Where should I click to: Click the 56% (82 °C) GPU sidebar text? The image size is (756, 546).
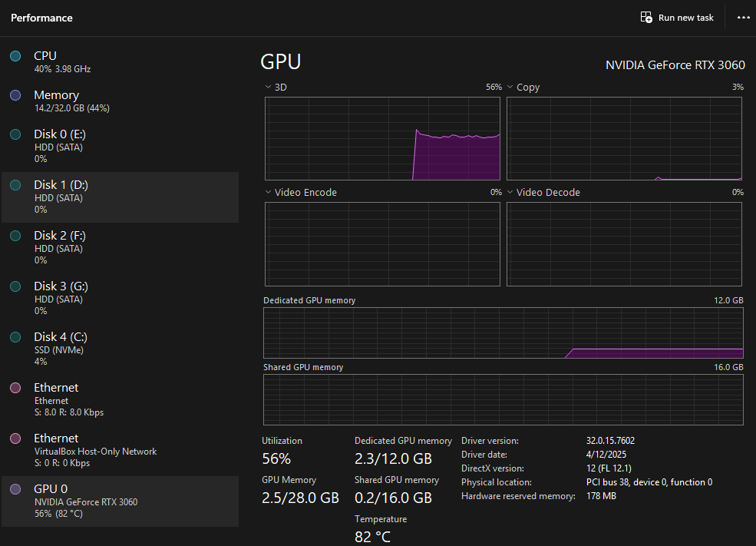[x=58, y=514]
